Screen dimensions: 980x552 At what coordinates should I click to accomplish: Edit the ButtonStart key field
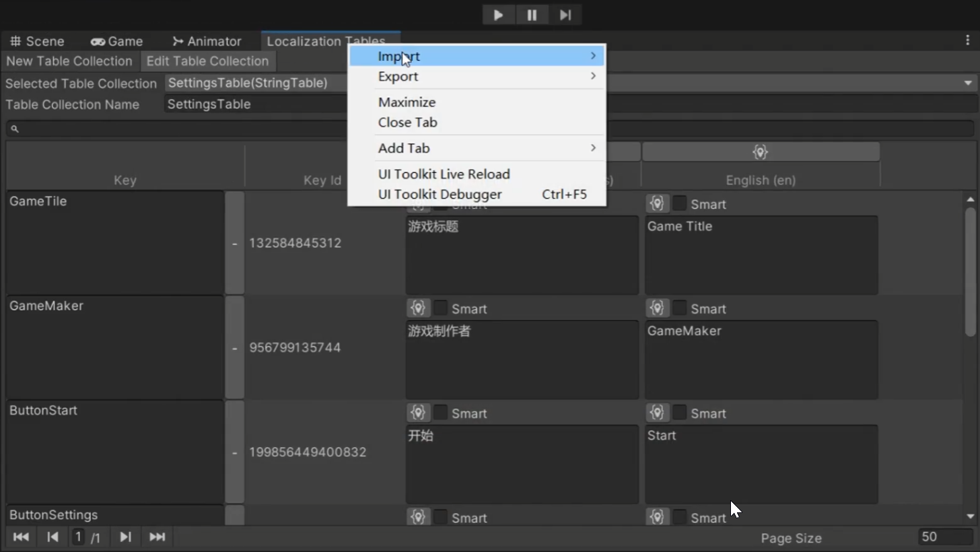(115, 452)
